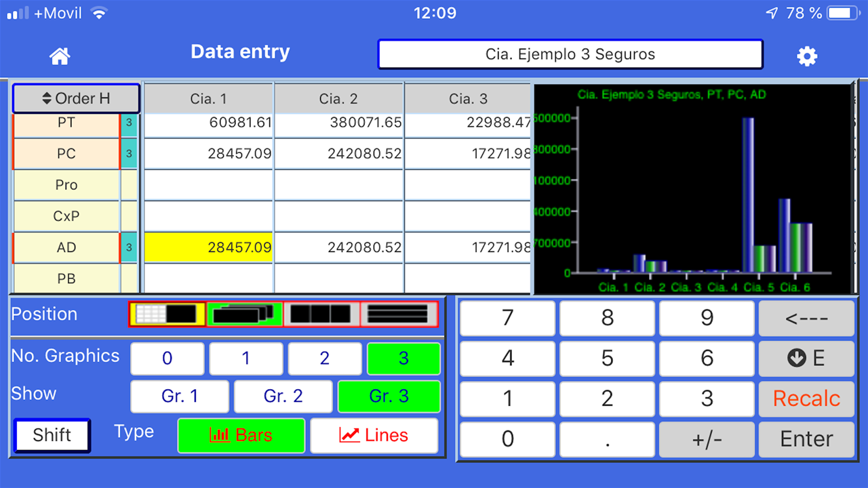Select the Pro row header
Screen dimensions: 868x488
tap(66, 185)
